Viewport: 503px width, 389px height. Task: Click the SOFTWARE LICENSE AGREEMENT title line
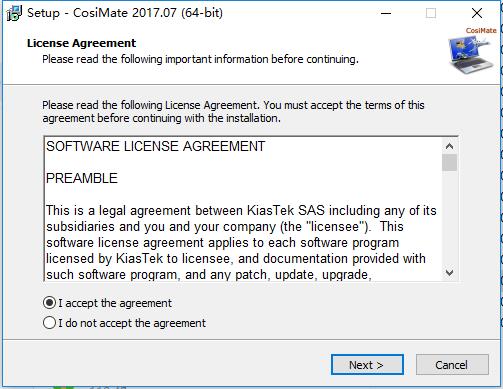(x=155, y=146)
